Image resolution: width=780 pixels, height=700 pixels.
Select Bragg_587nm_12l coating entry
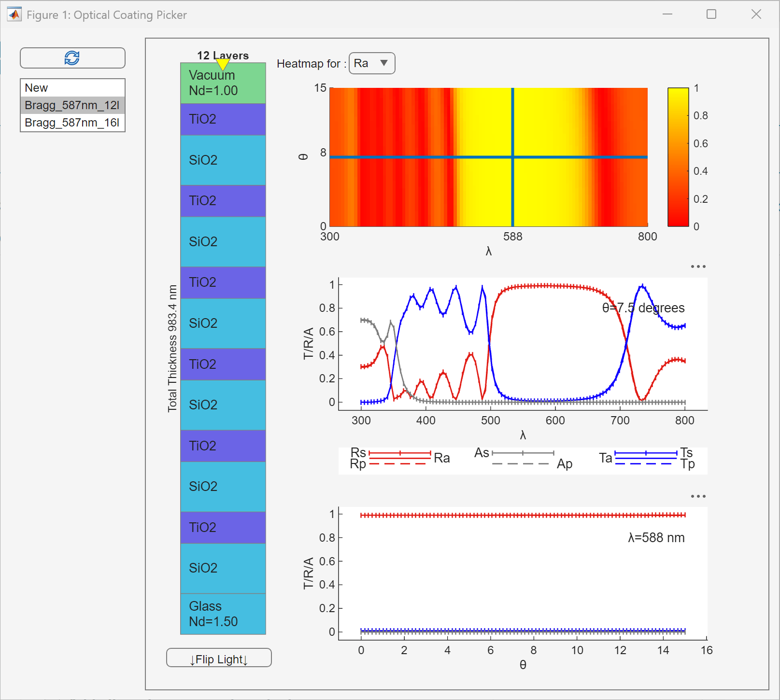72,105
